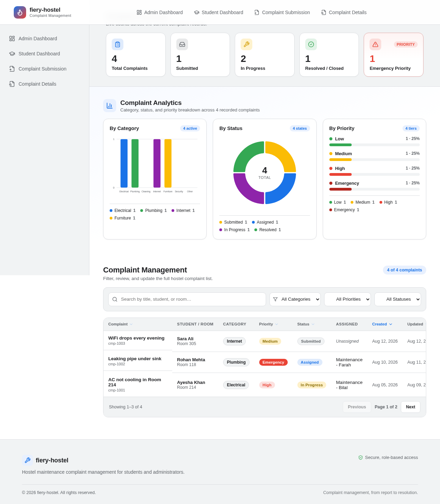440x504 pixels.
Task: Click the Assigned legend entry under donut chart
Action: point(265,222)
